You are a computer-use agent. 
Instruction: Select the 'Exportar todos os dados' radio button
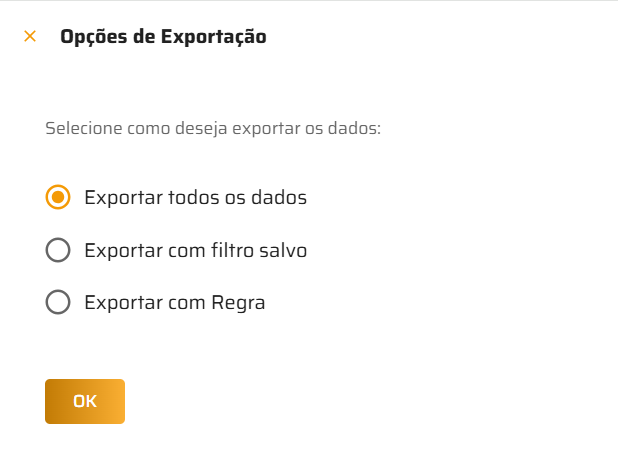(58, 197)
